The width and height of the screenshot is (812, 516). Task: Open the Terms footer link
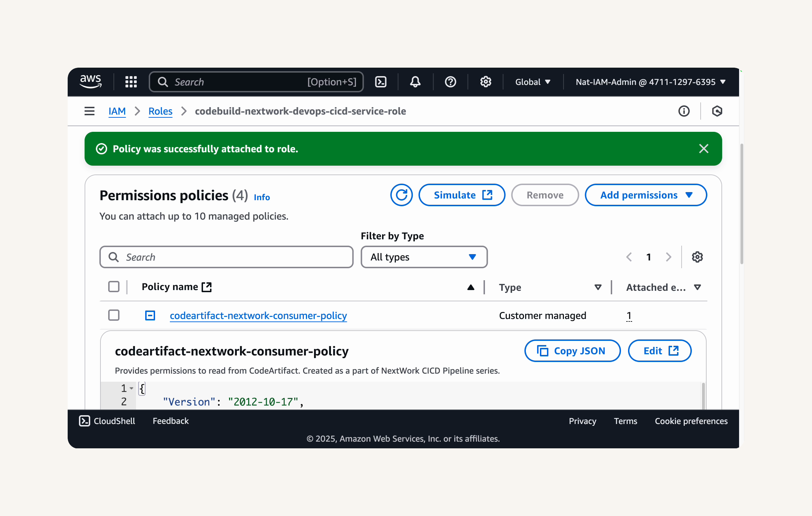(626, 421)
